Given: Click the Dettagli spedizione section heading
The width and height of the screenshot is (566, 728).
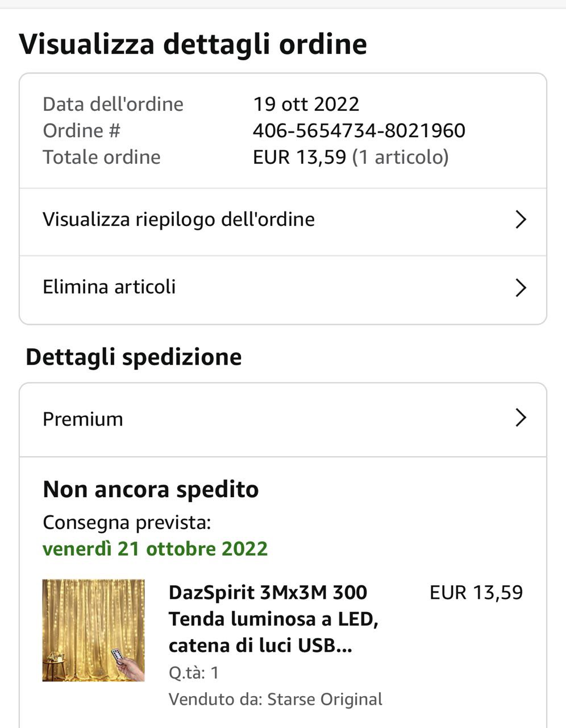Looking at the screenshot, I should (x=134, y=357).
